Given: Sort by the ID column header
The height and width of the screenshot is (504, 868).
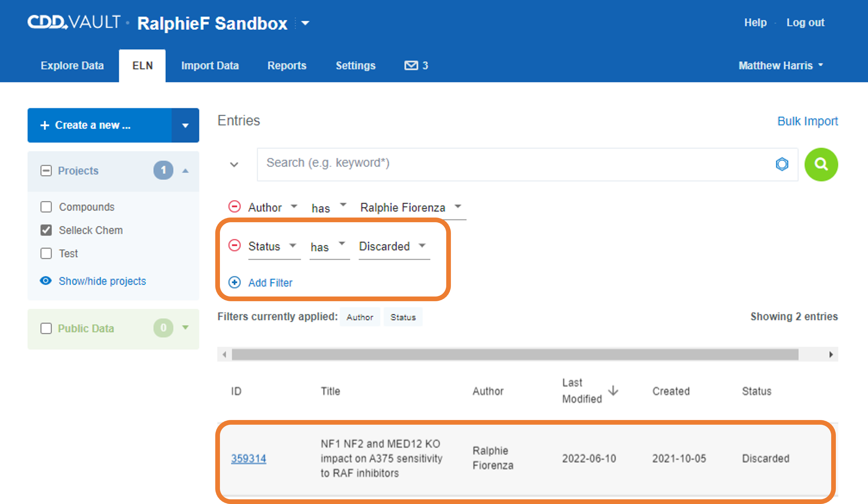Looking at the screenshot, I should point(236,391).
